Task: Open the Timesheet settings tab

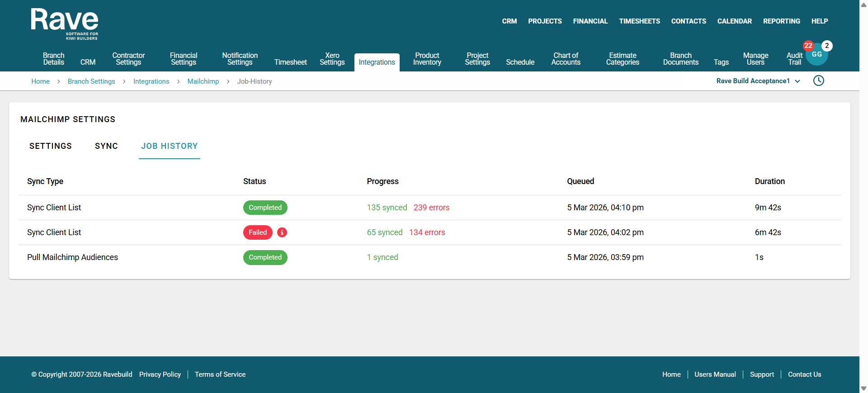Action: (x=291, y=62)
